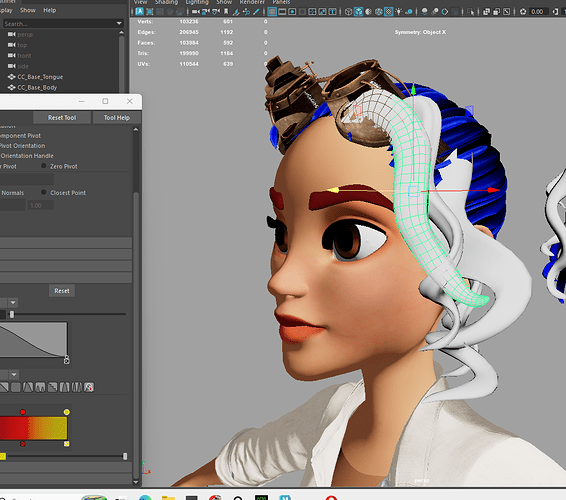Screen dimensions: 566x500
Task: Toggle the textured display checker icon
Action: [x=389, y=12]
